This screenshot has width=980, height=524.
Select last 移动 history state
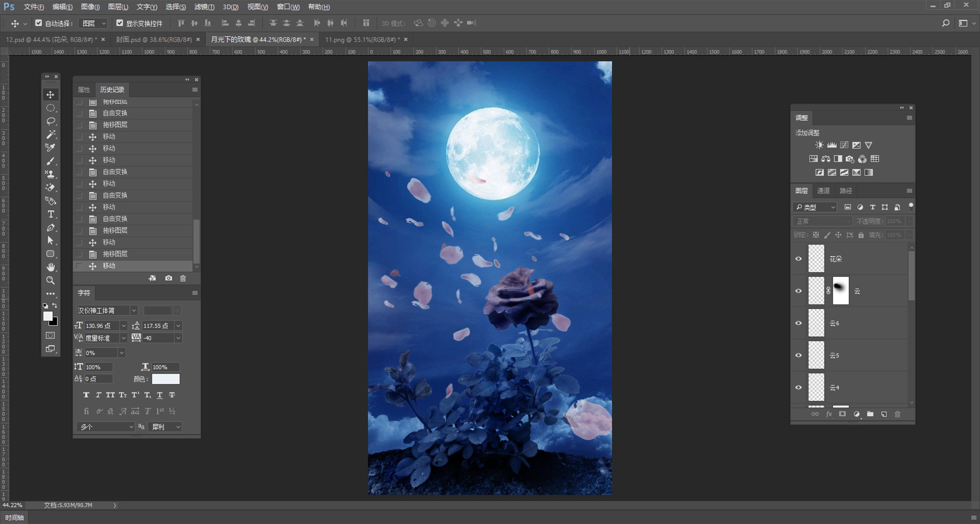click(x=133, y=265)
